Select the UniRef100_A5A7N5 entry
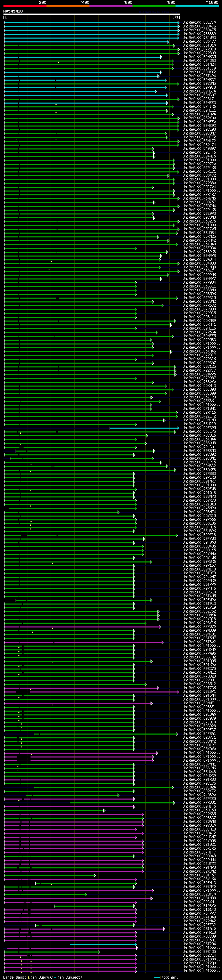This screenshot has height=980, width=222. (x=199, y=198)
